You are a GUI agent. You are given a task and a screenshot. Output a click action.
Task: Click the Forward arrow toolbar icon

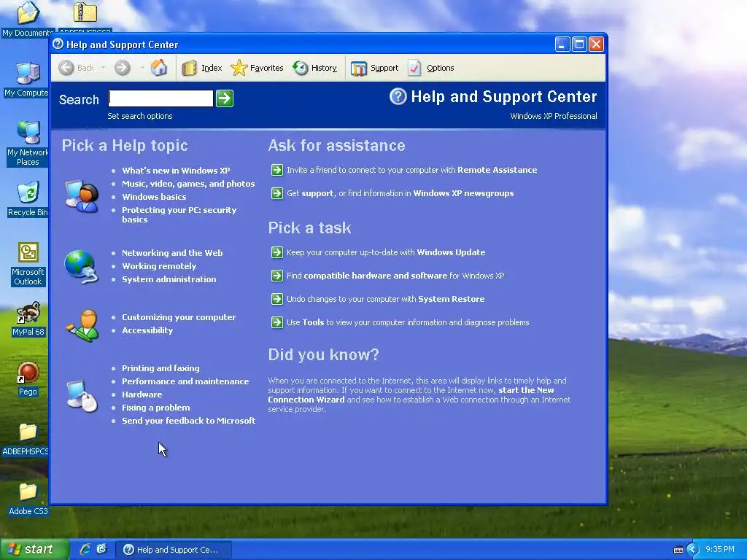pyautogui.click(x=122, y=68)
